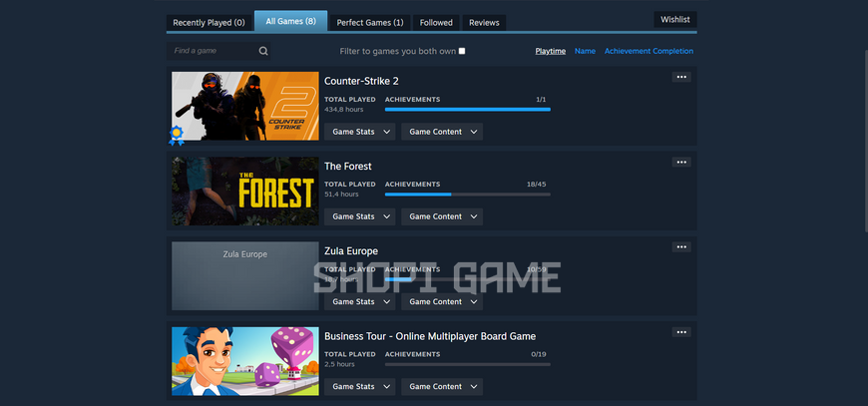The image size is (868, 406).
Task: Click the Find a game search field
Action: tap(218, 51)
